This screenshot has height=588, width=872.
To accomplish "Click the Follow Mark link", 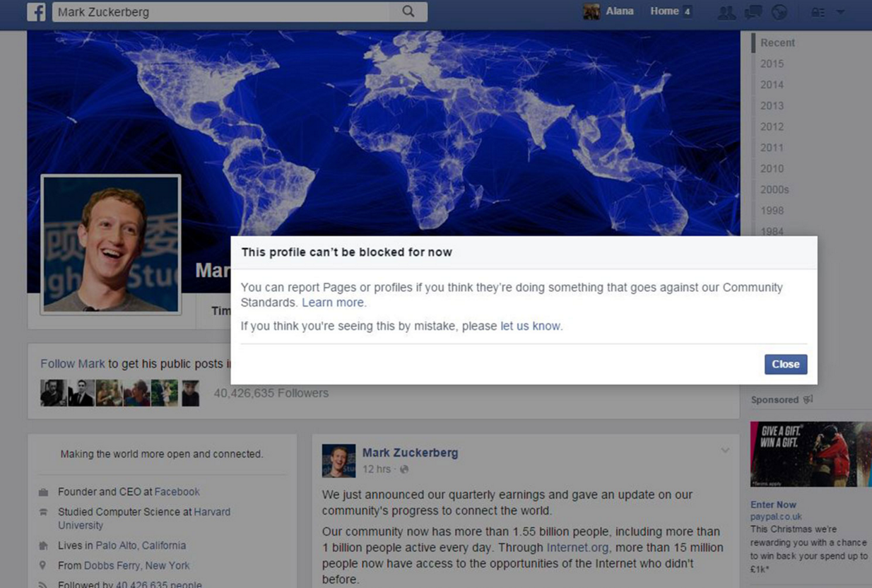I will tap(72, 364).
